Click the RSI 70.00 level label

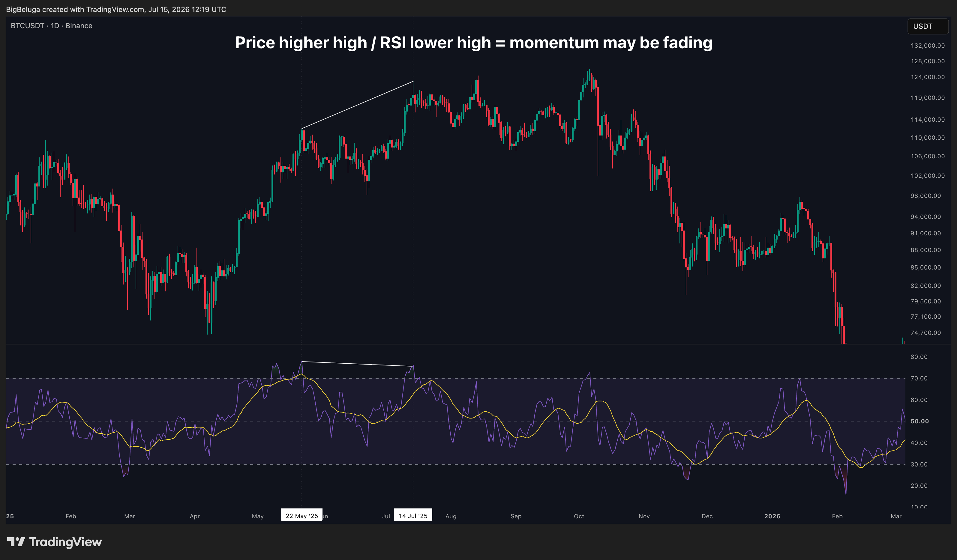(919, 378)
